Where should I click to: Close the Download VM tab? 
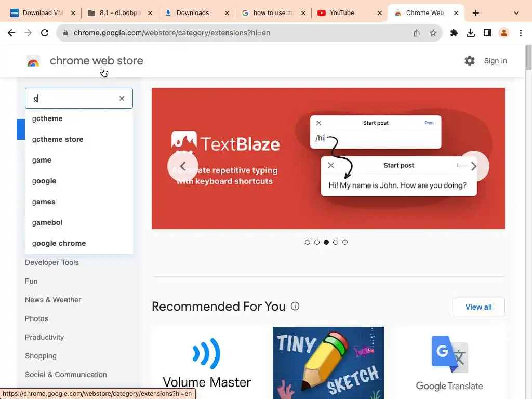(x=73, y=13)
